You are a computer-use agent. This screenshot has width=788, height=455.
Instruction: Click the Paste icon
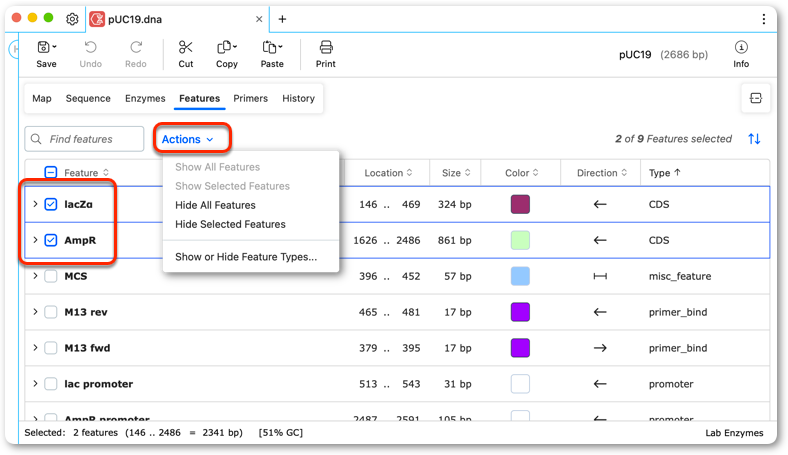point(269,47)
